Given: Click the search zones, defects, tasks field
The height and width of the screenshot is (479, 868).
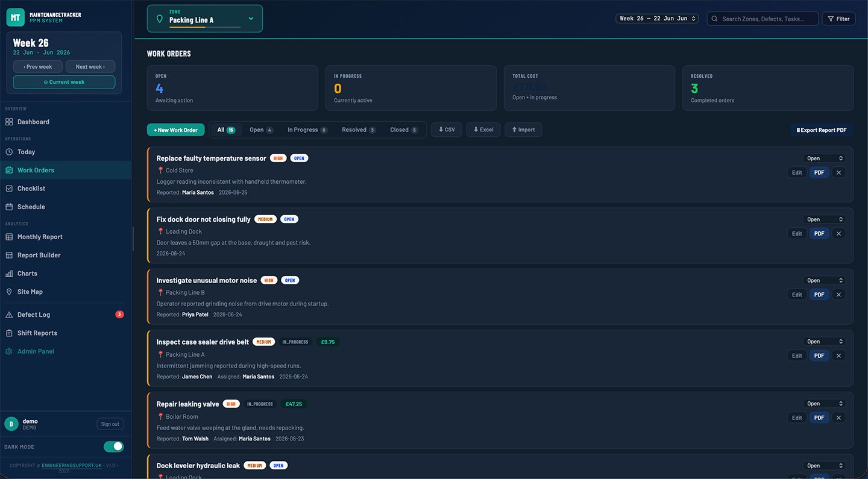Looking at the screenshot, I should (x=763, y=19).
